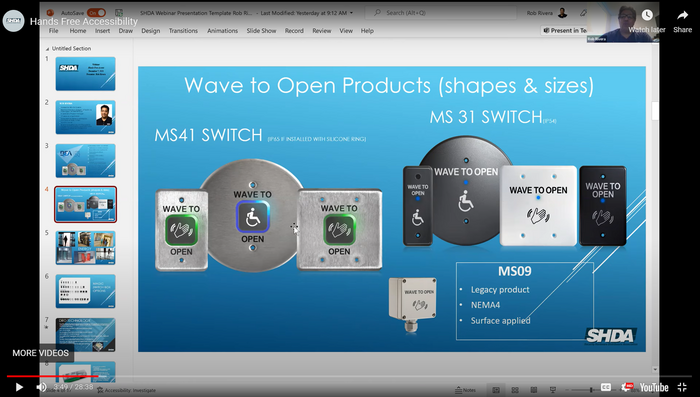
Task: Toggle the AutoSave switch
Action: pos(96,13)
